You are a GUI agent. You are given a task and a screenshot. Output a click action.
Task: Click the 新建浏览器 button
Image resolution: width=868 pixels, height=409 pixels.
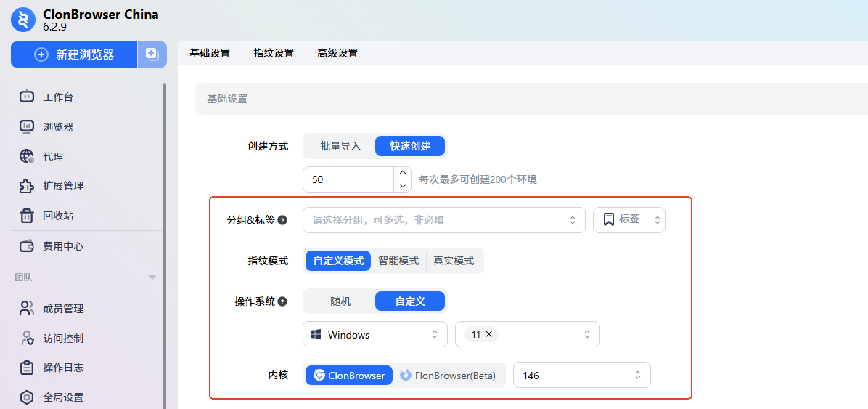point(73,54)
